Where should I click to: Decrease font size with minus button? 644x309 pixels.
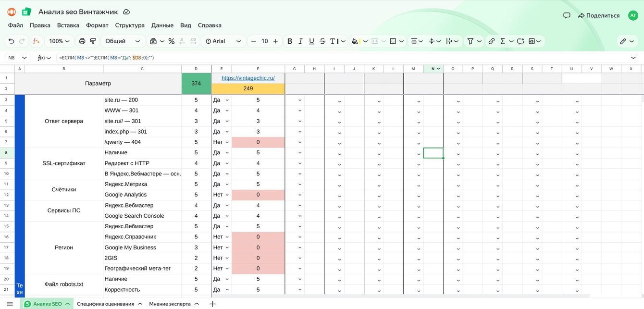pyautogui.click(x=254, y=41)
